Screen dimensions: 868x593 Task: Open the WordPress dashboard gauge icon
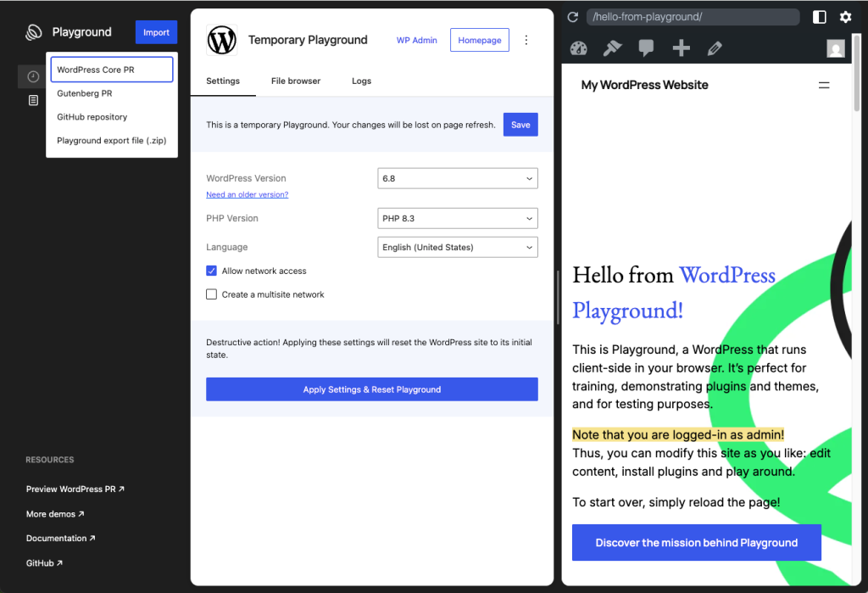coord(578,48)
